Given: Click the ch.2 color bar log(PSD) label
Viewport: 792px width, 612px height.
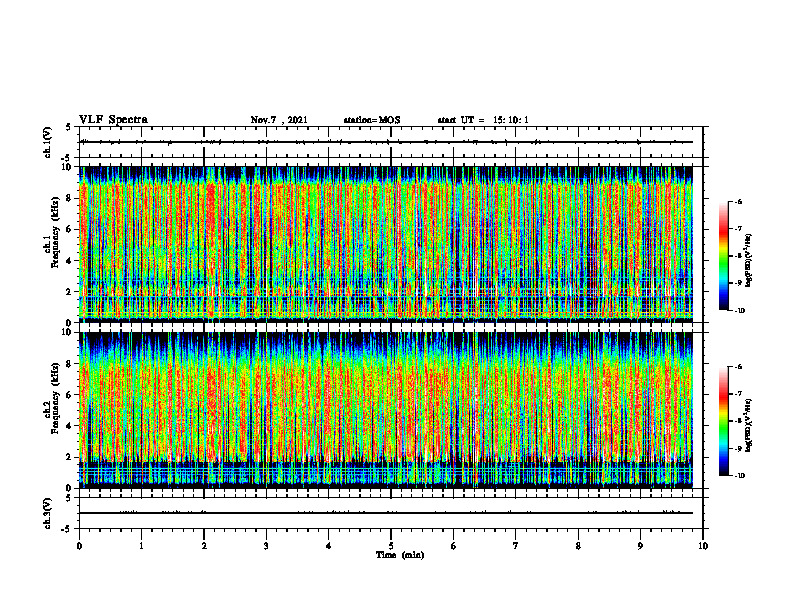Looking at the screenshot, I should pos(750,426).
